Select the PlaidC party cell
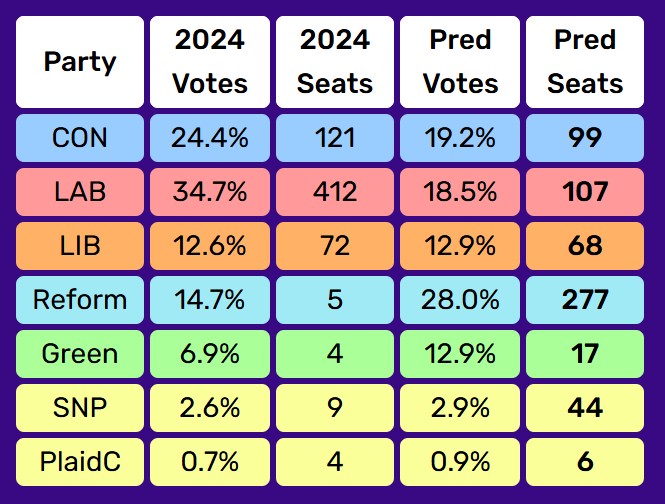The height and width of the screenshot is (504, 665). 80,462
